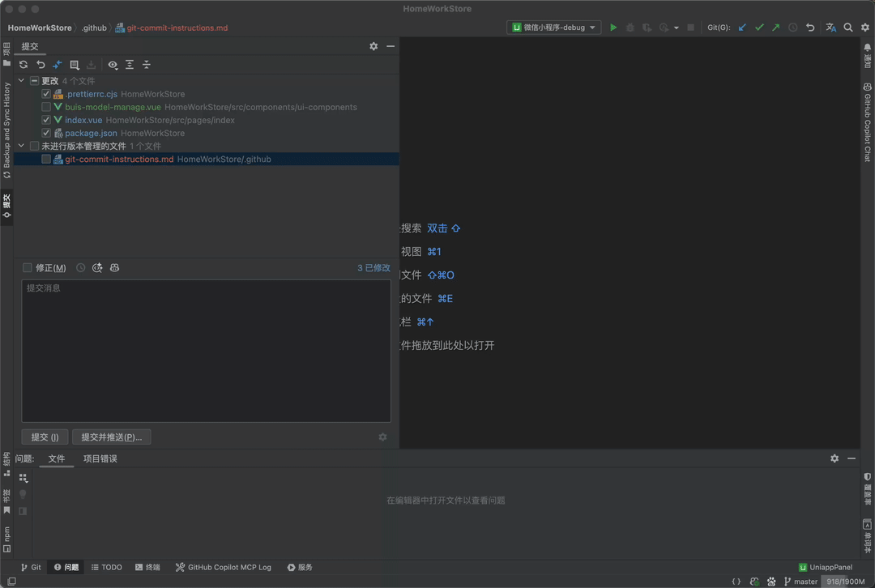
Task: Enable the 修正(M) amend checkbox
Action: coord(27,268)
